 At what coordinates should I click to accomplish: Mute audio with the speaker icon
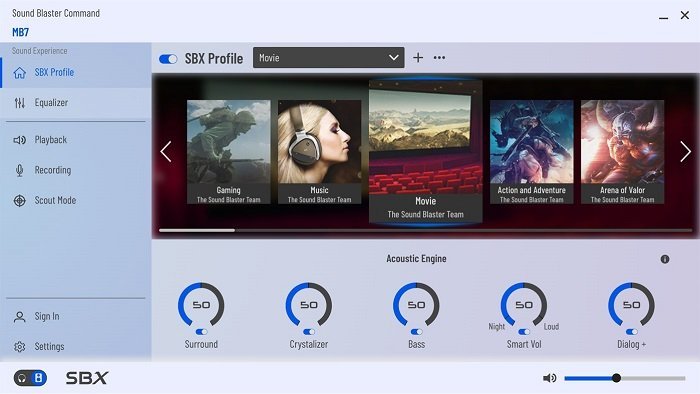click(550, 378)
